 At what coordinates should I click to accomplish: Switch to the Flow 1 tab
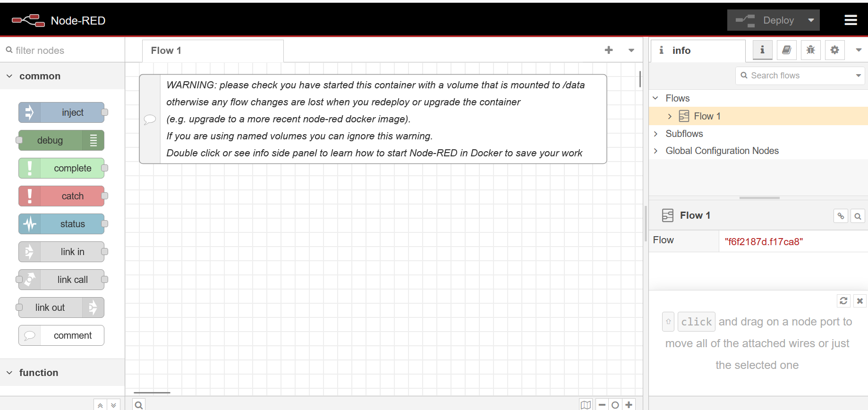(x=213, y=51)
